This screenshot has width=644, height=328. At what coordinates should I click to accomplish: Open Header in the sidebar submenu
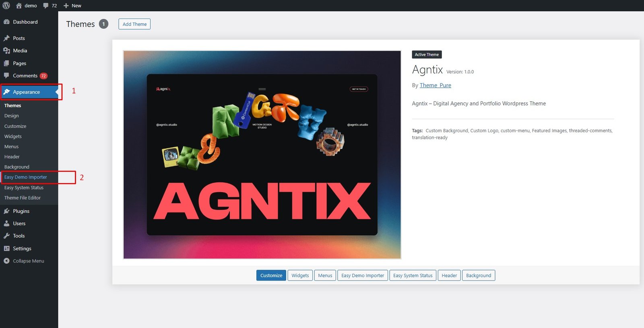[12, 157]
